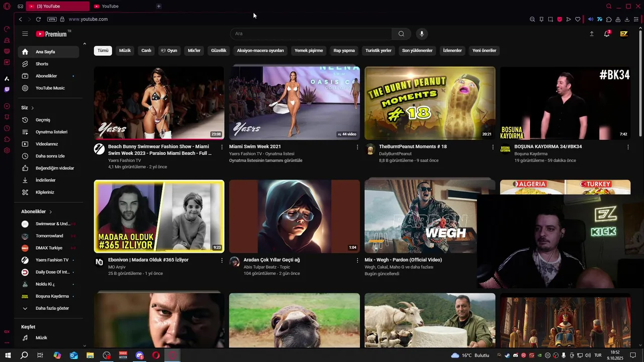Open Yaers Fashion TV channel under Beach Bunny video
The width and height of the screenshot is (644, 362).
tap(124, 160)
